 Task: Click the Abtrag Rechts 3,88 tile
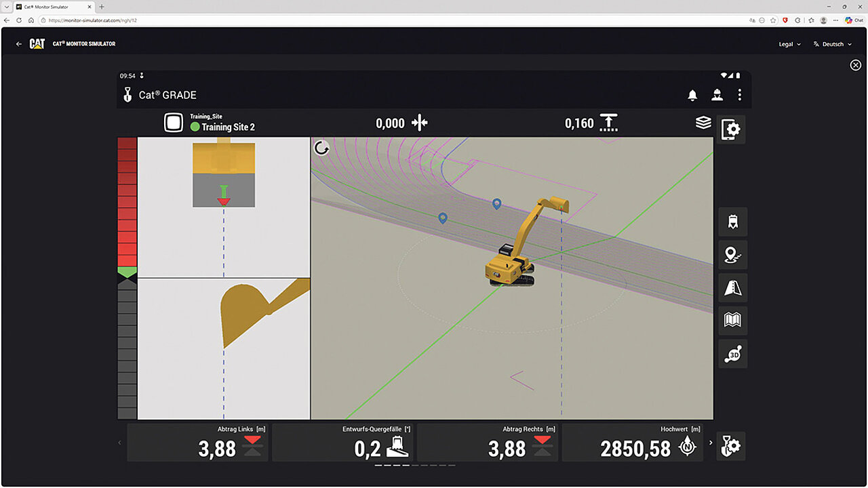click(x=488, y=443)
